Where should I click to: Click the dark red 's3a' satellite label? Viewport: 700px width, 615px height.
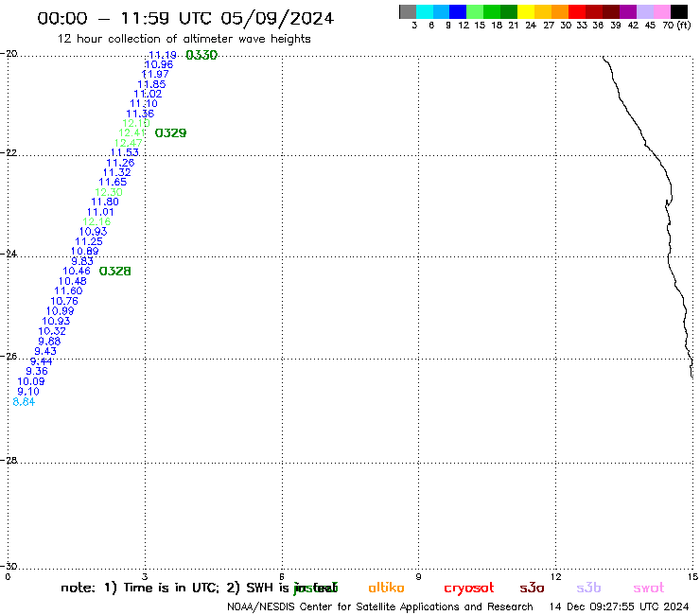point(532,589)
